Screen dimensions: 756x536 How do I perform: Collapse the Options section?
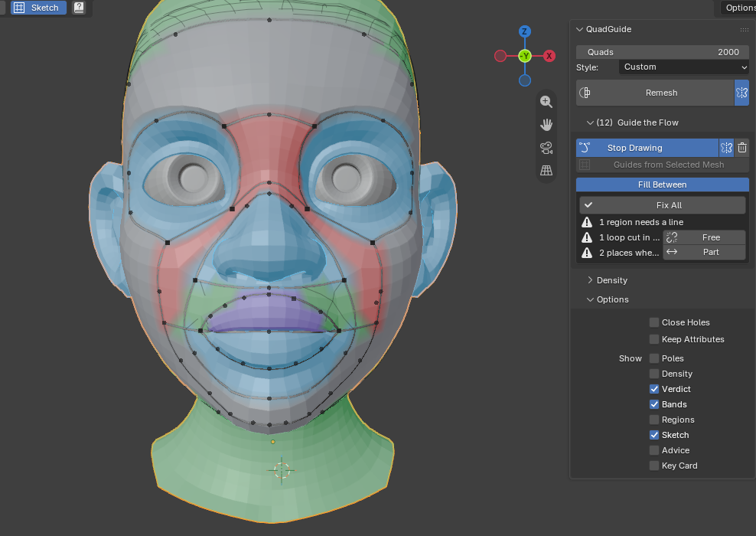[x=590, y=299]
